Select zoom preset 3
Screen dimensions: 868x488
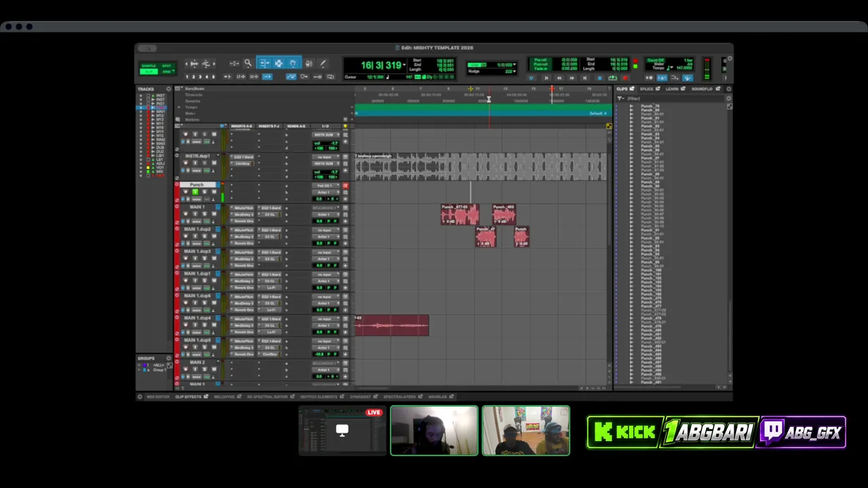tap(200, 77)
